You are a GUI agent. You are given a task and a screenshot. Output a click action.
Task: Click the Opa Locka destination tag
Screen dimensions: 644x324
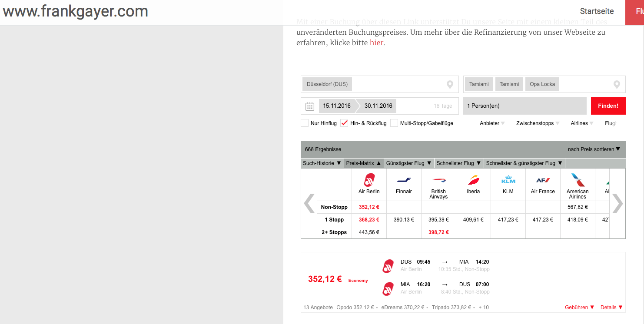[542, 84]
